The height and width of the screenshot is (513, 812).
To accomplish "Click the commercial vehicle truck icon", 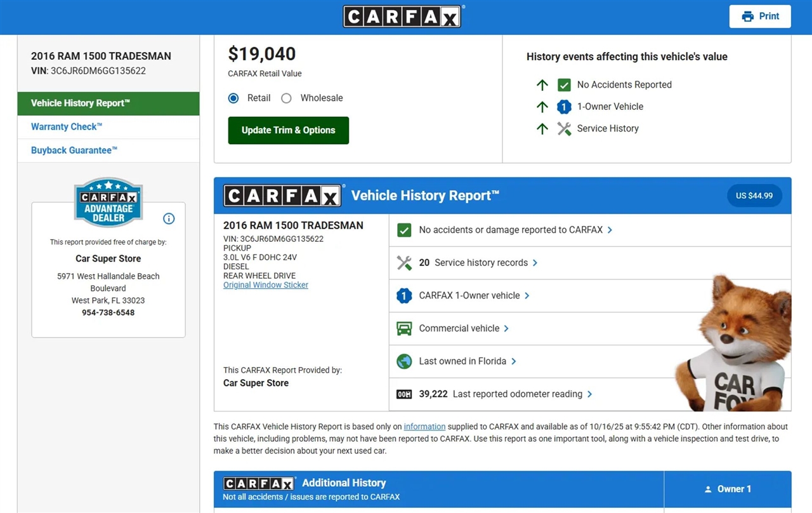I will 404,329.
